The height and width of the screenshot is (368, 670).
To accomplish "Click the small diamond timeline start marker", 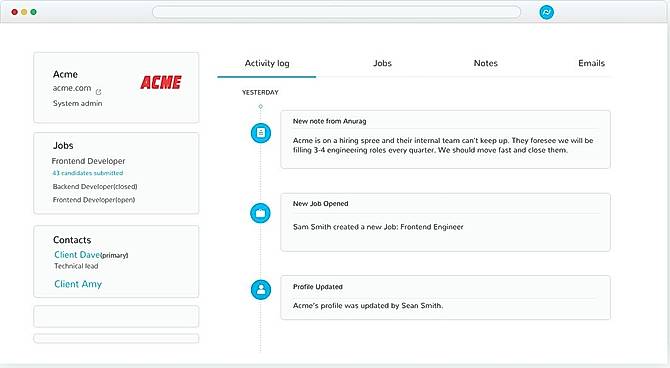I will pos(261,106).
